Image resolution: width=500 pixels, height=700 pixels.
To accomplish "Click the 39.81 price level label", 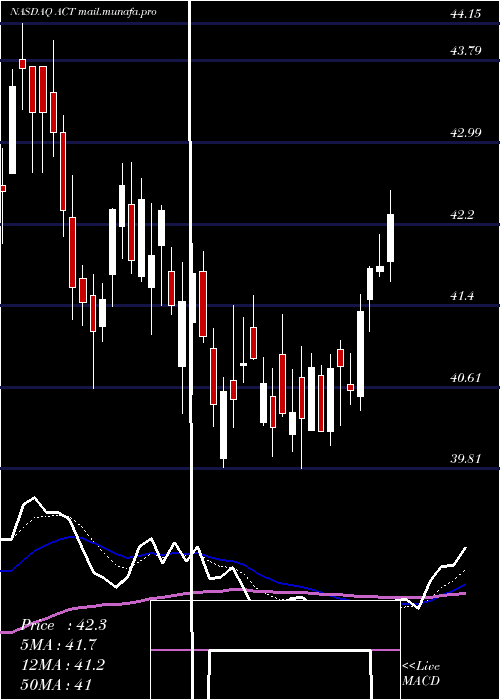I will (466, 458).
